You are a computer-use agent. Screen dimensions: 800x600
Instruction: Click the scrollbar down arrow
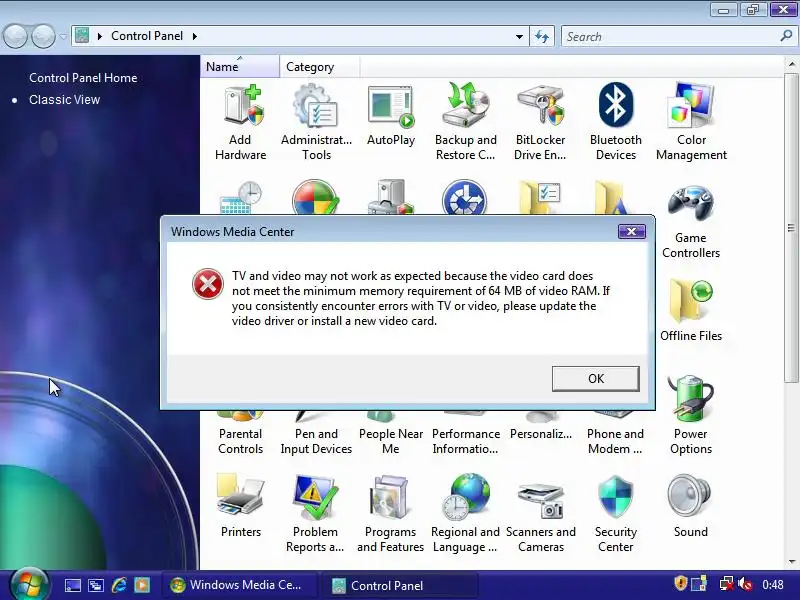tap(791, 562)
